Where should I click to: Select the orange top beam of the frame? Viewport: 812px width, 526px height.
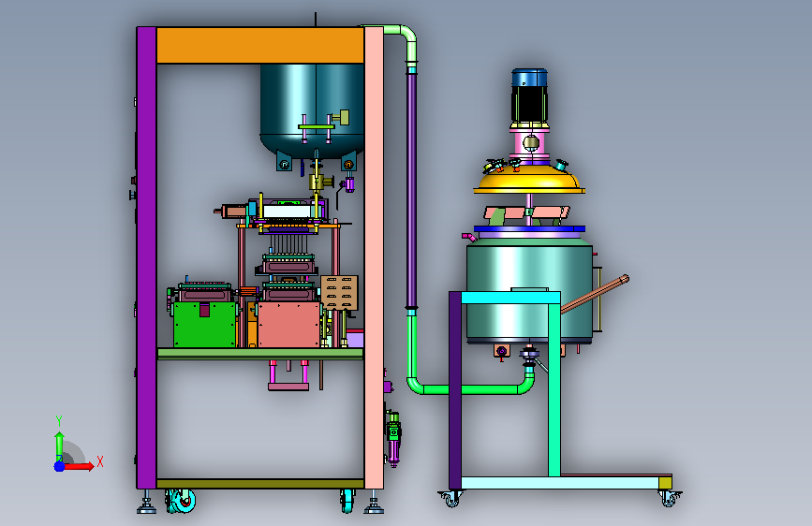(260, 46)
